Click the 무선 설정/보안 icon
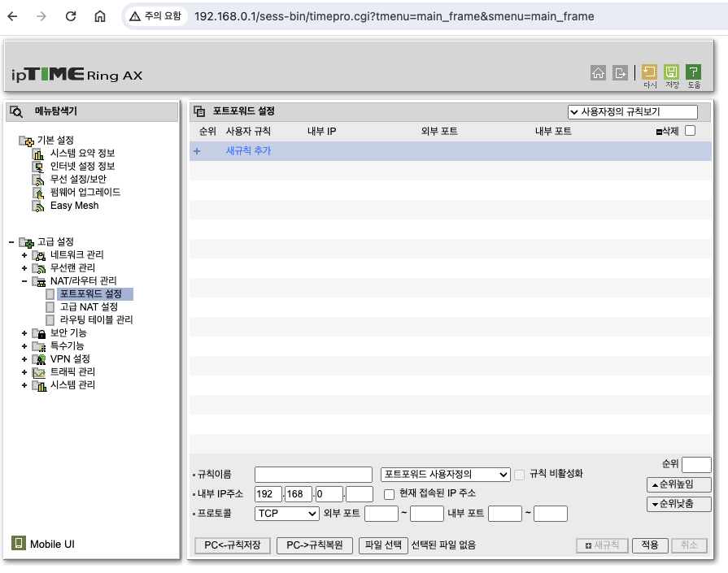 click(38, 180)
